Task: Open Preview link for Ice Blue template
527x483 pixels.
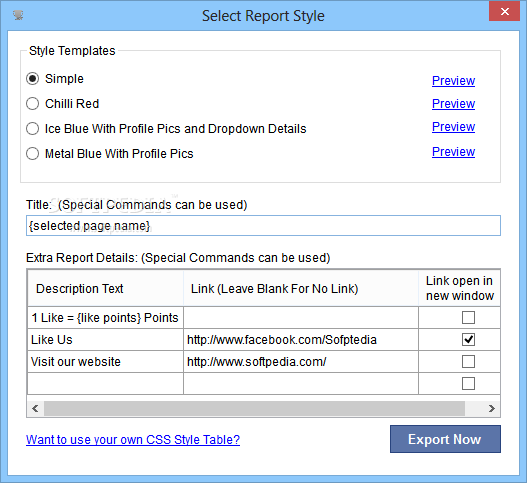Action: point(453,127)
